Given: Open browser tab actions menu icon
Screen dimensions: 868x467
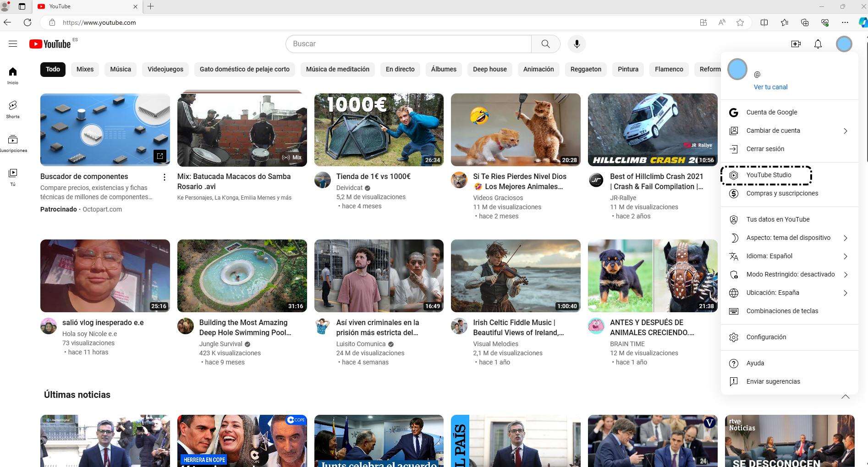Looking at the screenshot, I should (x=22, y=6).
